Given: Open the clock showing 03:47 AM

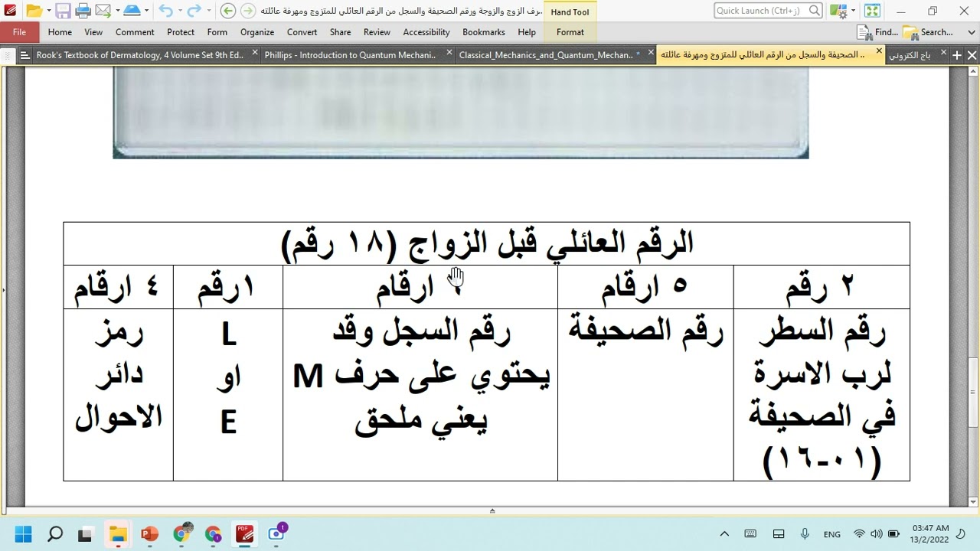Looking at the screenshot, I should 930,533.
